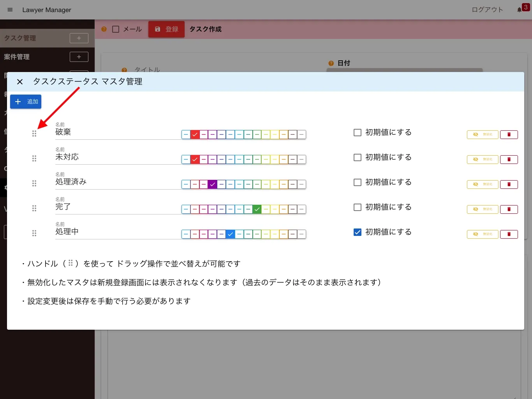Image resolution: width=532 pixels, height=399 pixels.
Task: Check 初期値にする for the 破棄 row
Action: 358,132
